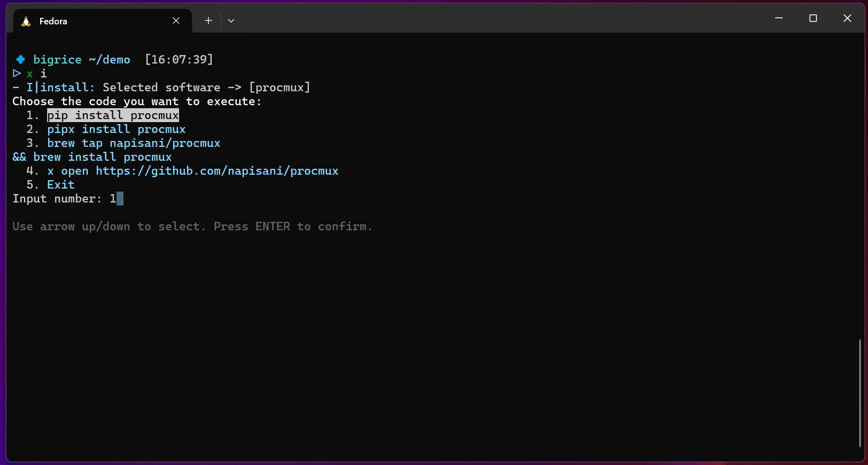868x465 pixels.
Task: Select option 'brew tap napisani/procmux'
Action: 134,143
